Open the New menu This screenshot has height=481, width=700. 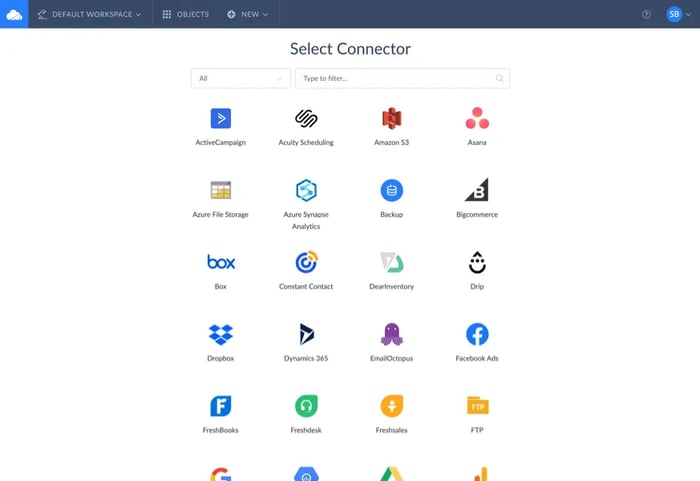(x=247, y=14)
